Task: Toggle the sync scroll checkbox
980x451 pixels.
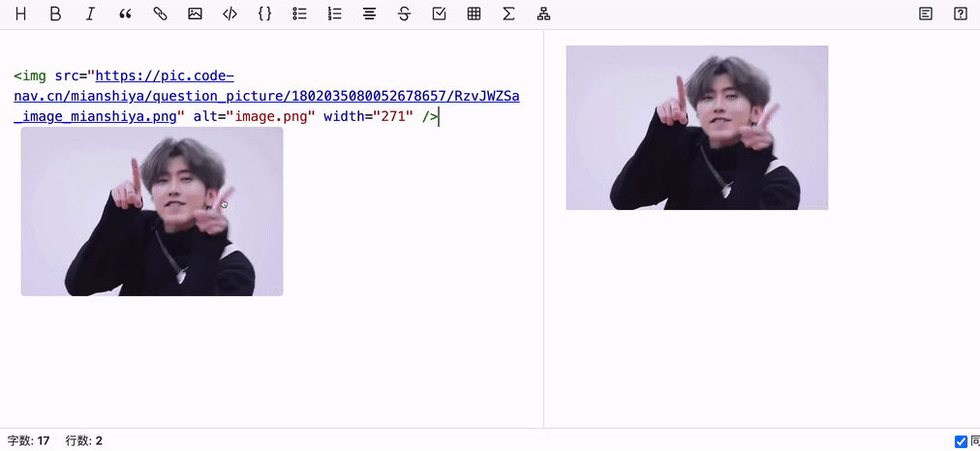Action: coord(962,441)
